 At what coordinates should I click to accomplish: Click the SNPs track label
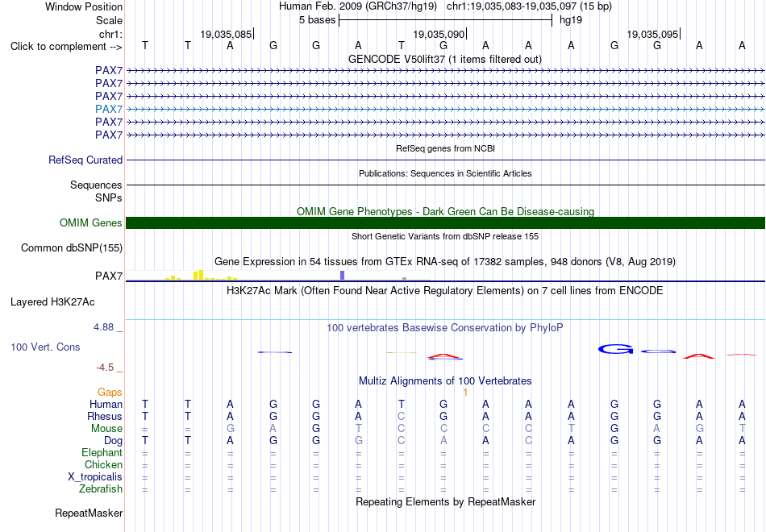[109, 197]
